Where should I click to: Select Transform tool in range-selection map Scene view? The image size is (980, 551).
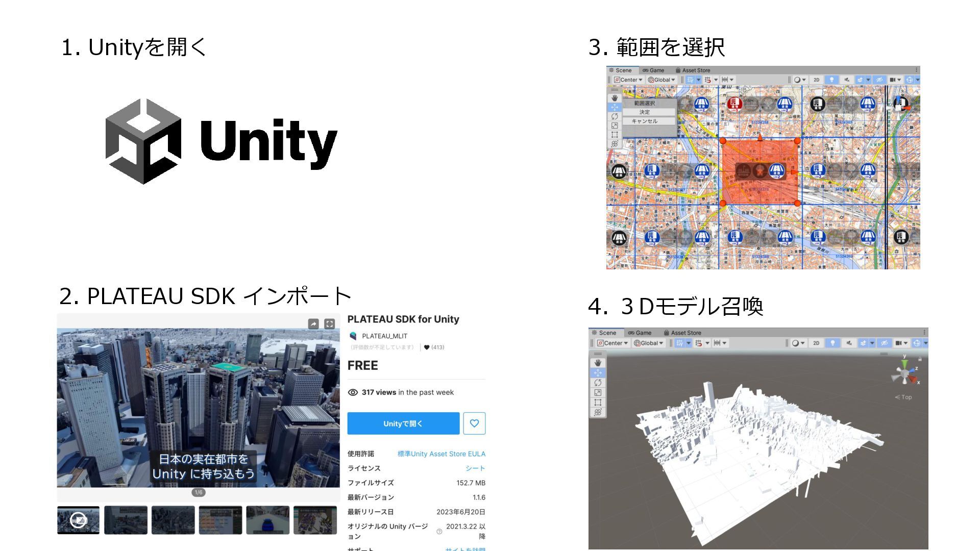615,144
